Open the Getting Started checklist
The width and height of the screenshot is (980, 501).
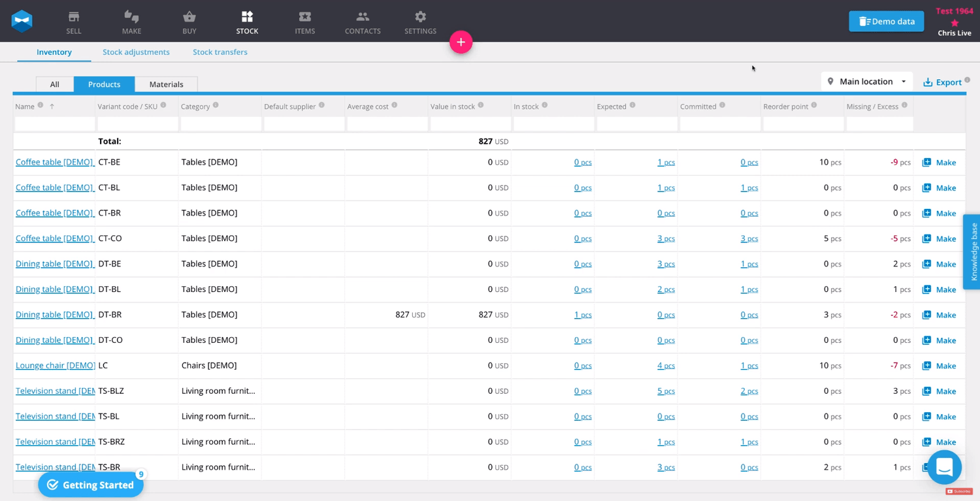[x=91, y=485]
